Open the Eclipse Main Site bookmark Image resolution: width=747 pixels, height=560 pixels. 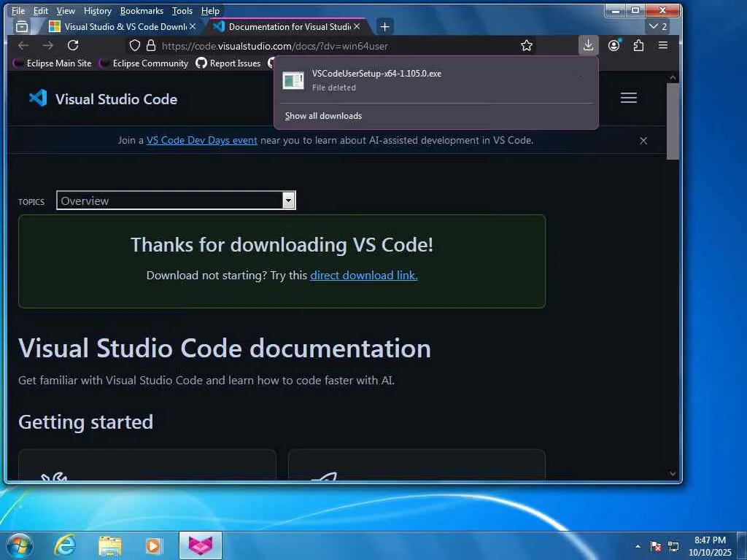pyautogui.click(x=53, y=63)
